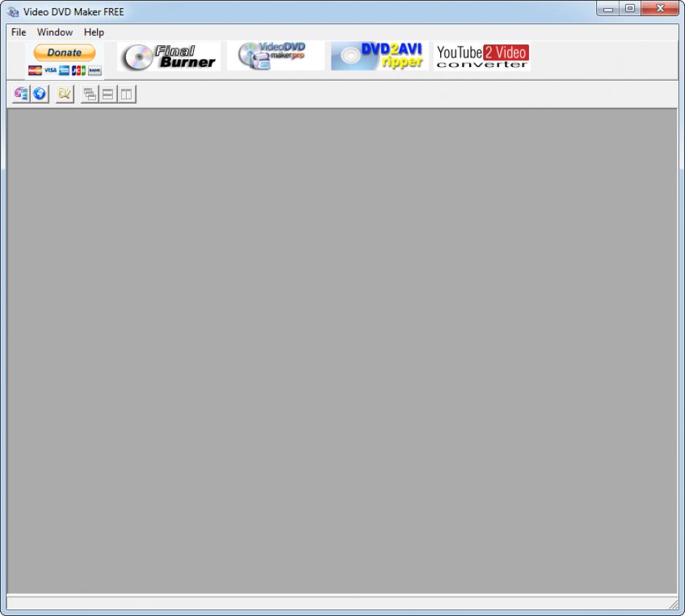Open the Window menu
Screen dimensions: 685x616
(55, 32)
